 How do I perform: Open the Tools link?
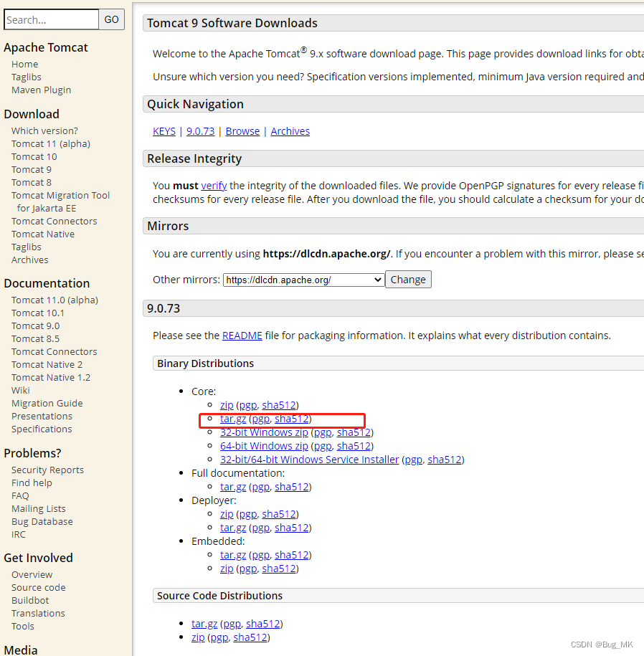[23, 627]
